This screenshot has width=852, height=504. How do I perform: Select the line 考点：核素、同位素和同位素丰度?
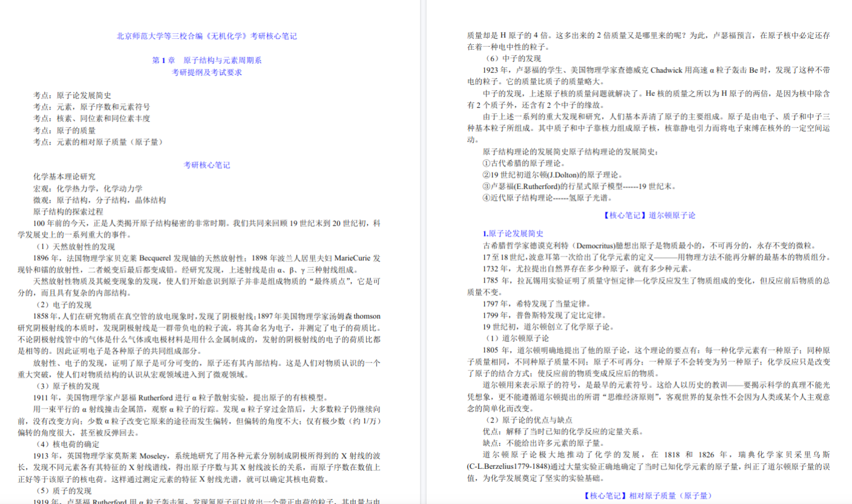(91, 119)
